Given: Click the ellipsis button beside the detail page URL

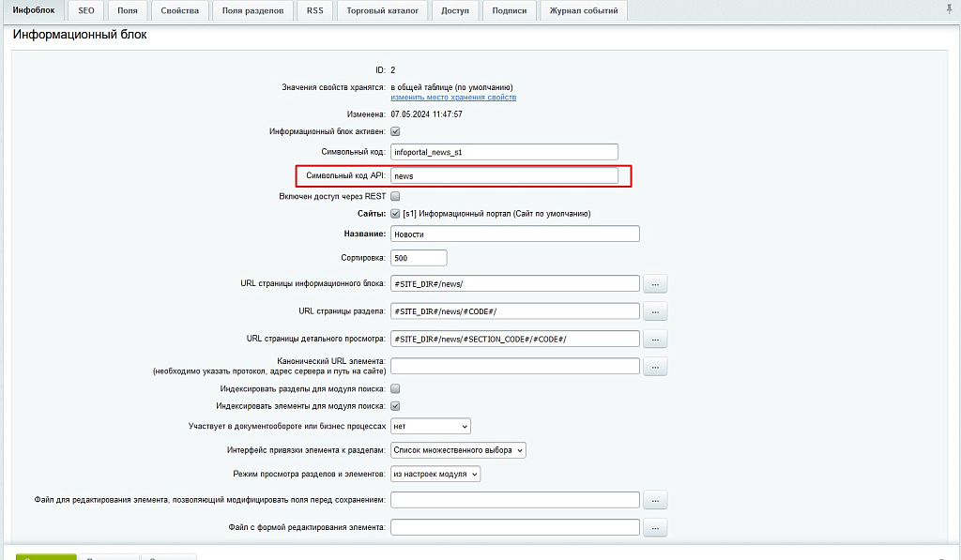Looking at the screenshot, I should coord(654,339).
